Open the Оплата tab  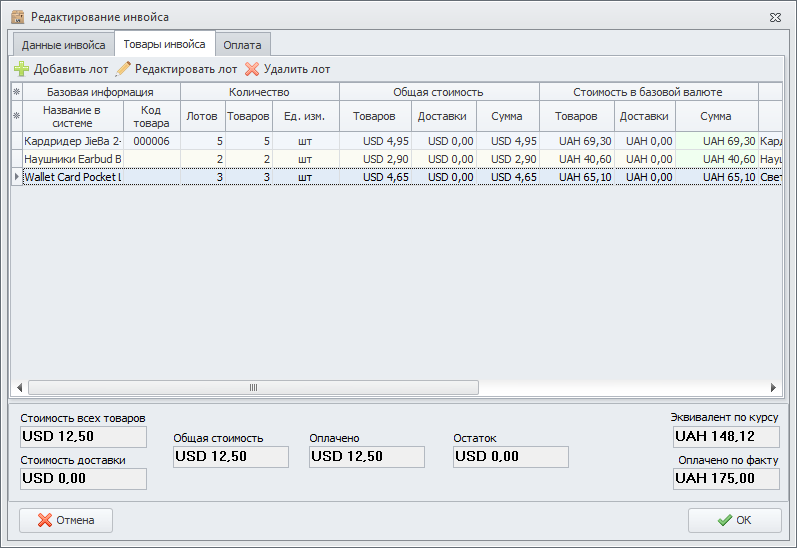tap(243, 45)
